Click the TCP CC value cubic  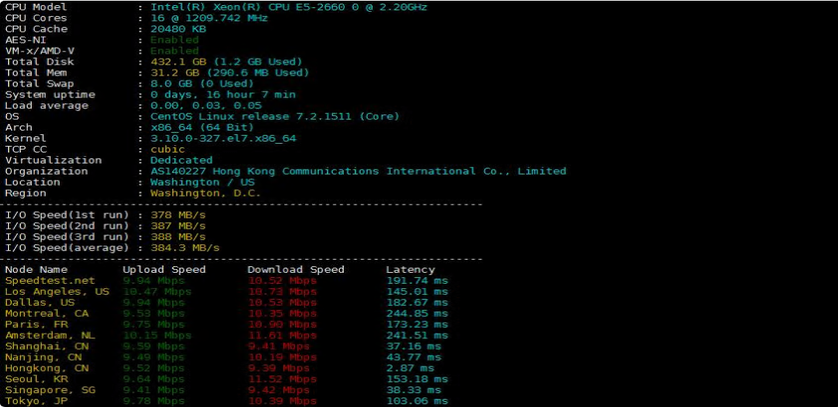click(167, 149)
